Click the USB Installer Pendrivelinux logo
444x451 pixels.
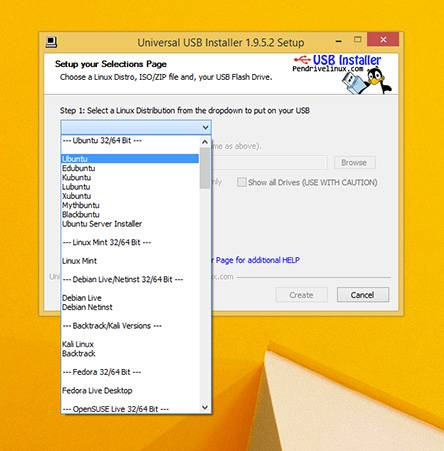342,74
